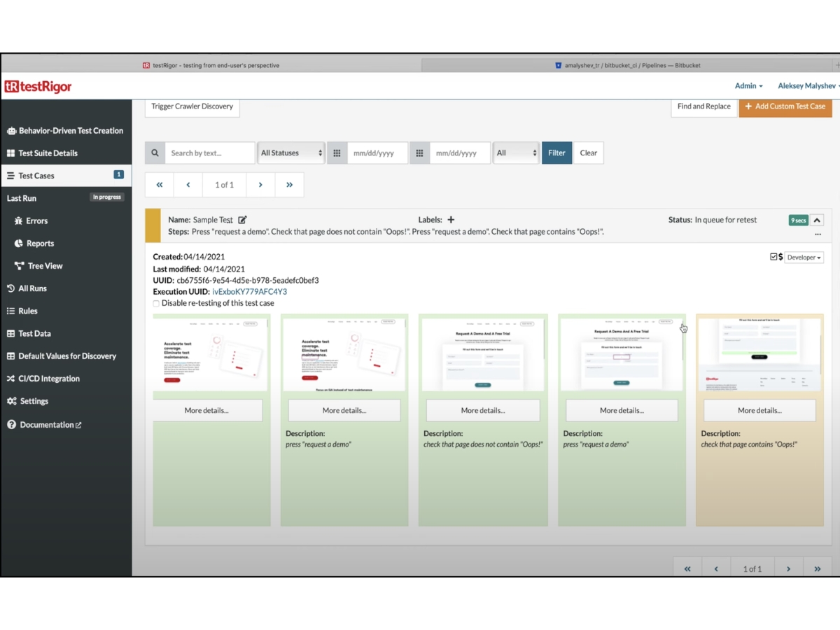
Task: Go to next page in top pagination
Action: pyautogui.click(x=260, y=185)
